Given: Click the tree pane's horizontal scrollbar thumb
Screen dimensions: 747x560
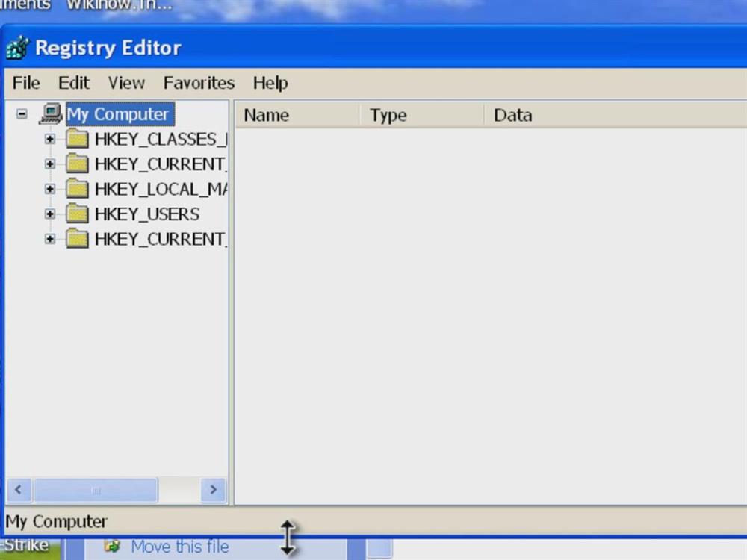Looking at the screenshot, I should click(x=96, y=490).
